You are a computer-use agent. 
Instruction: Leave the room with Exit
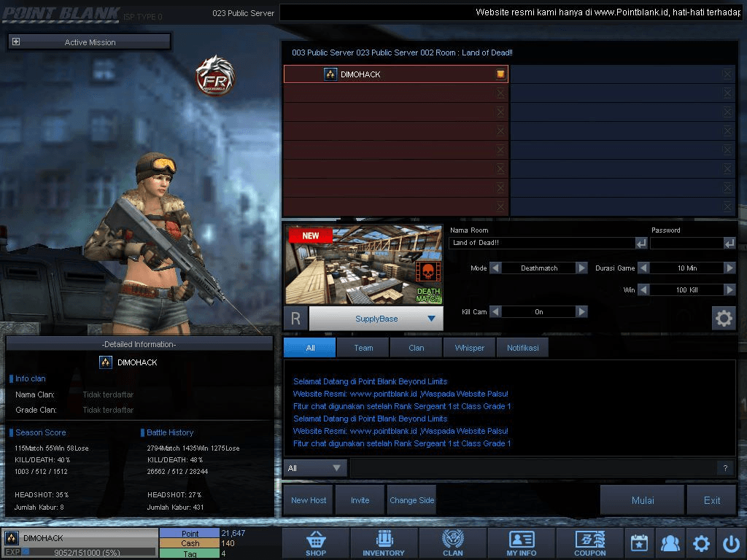pos(712,500)
